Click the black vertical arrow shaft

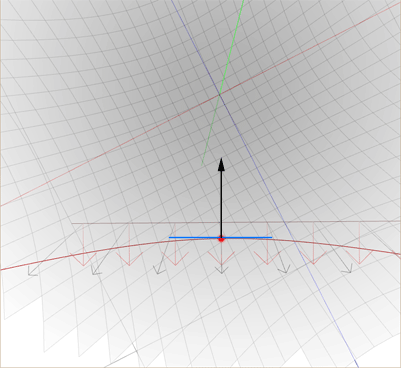click(x=221, y=203)
